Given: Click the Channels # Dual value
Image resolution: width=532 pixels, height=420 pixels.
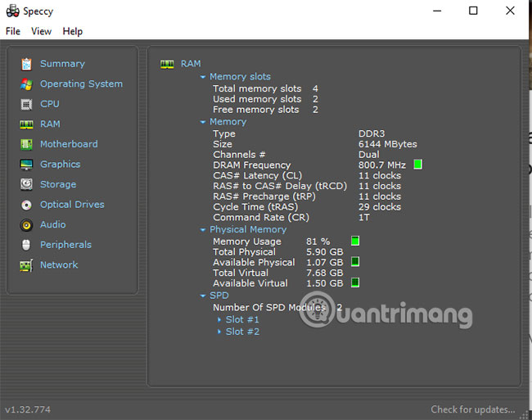Looking at the screenshot, I should 369,155.
